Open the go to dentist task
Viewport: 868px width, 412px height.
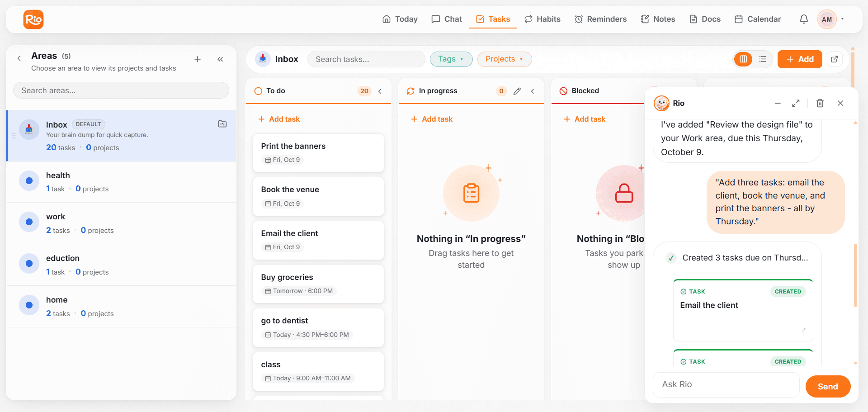318,328
